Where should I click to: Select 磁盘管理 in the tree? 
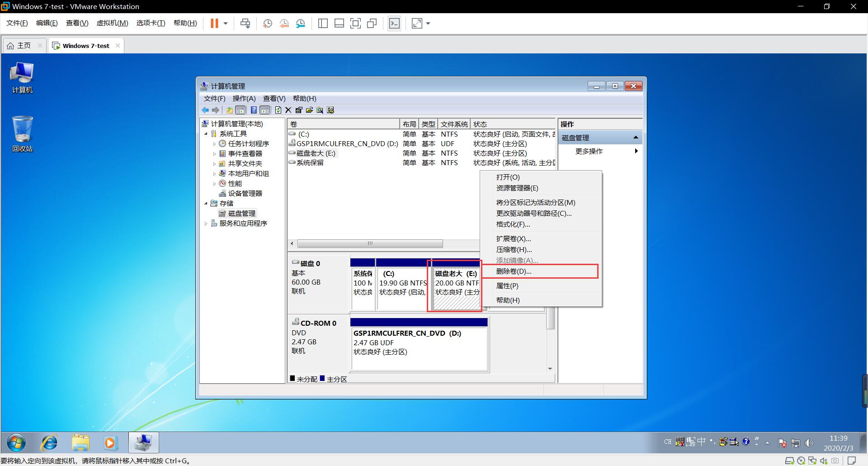(x=241, y=213)
